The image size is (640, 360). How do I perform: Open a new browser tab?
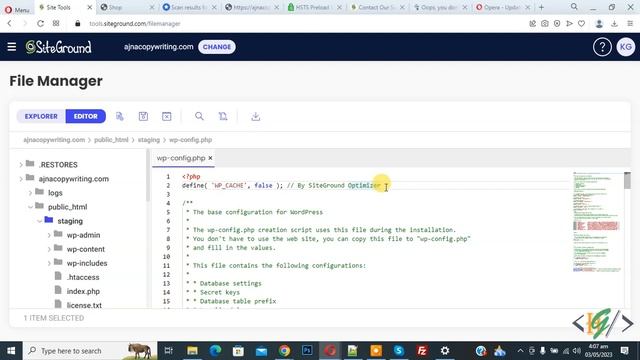[x=541, y=7]
